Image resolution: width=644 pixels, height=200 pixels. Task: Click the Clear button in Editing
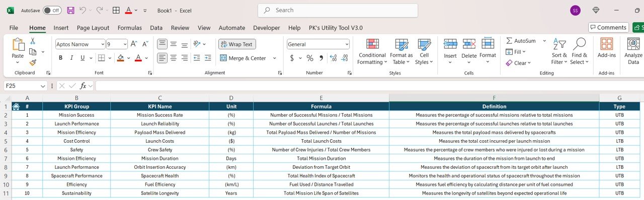518,63
